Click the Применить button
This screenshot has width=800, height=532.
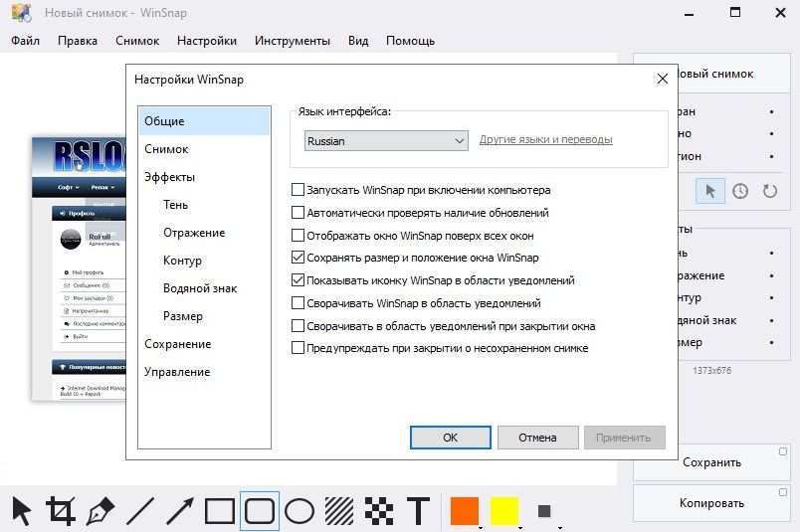coord(625,438)
